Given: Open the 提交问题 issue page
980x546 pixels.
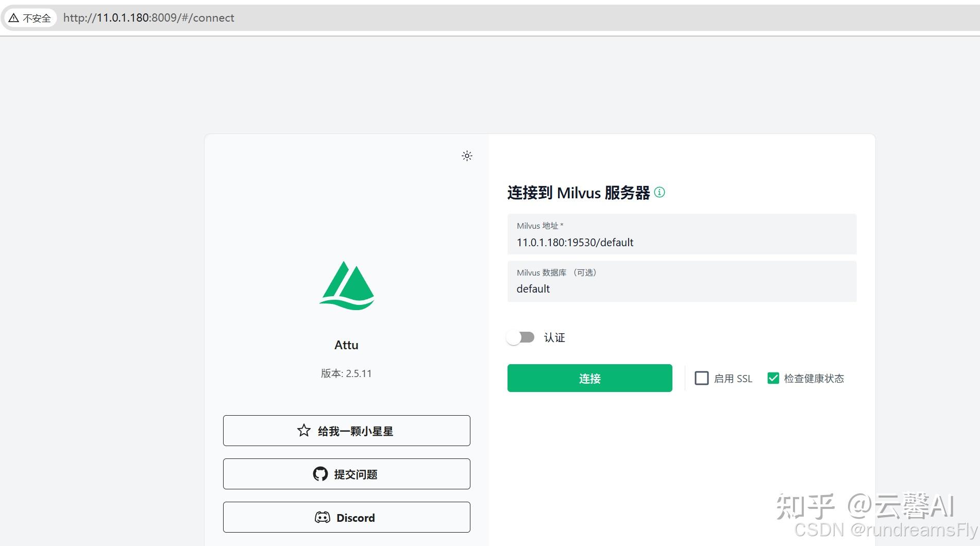Looking at the screenshot, I should tap(346, 474).
